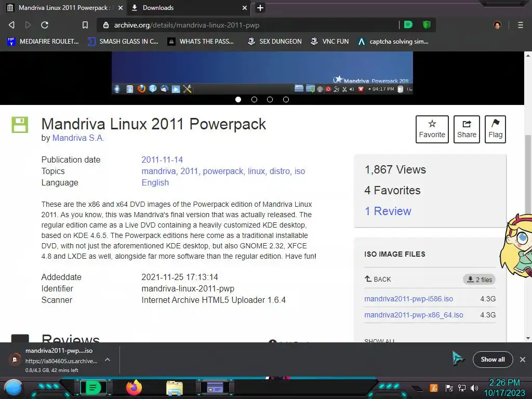Open the browser profile avatar
This screenshot has width=532, height=399.
pos(497,25)
